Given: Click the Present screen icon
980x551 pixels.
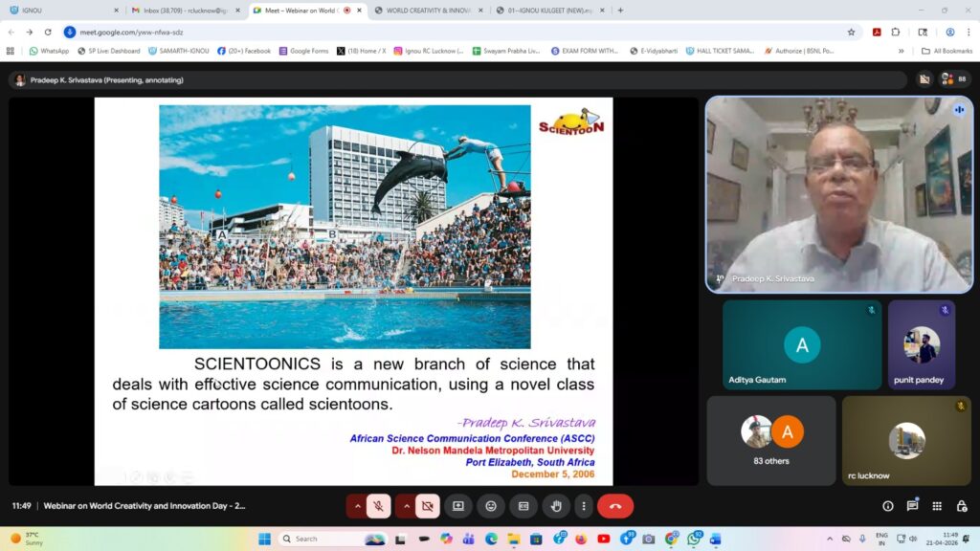Looking at the screenshot, I should pos(458,506).
